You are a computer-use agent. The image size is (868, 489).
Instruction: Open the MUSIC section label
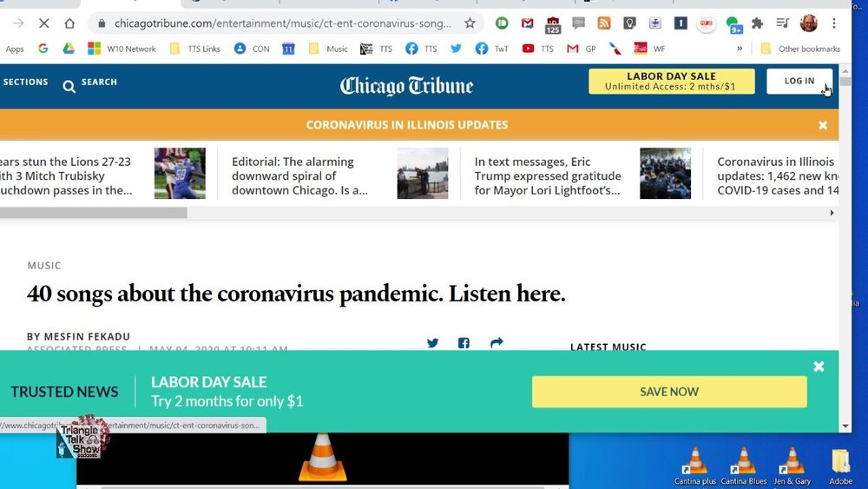(x=44, y=265)
